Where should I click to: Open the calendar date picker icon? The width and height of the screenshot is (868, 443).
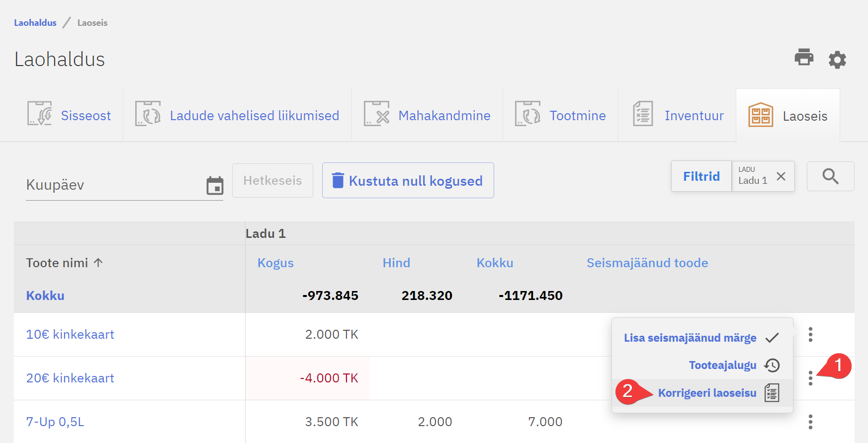[x=215, y=186]
